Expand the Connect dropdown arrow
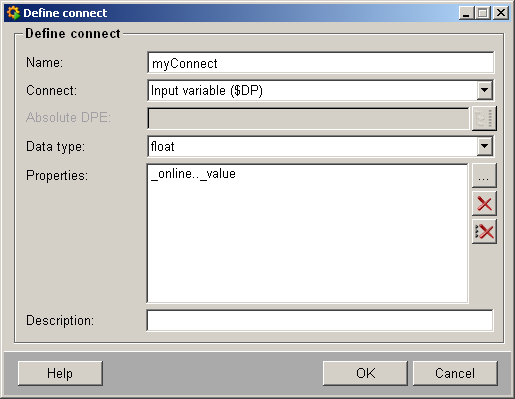515x399 pixels. [x=485, y=90]
